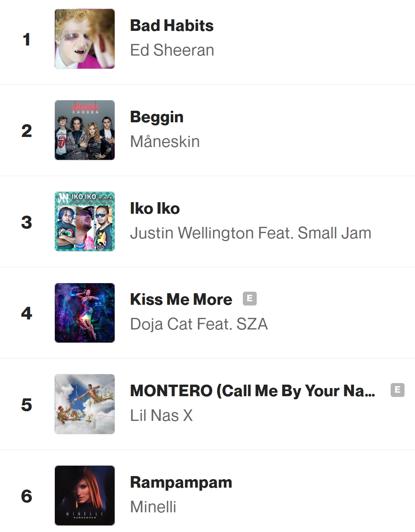Select the Iko Iko cover art
415x532 pixels.
[85, 221]
